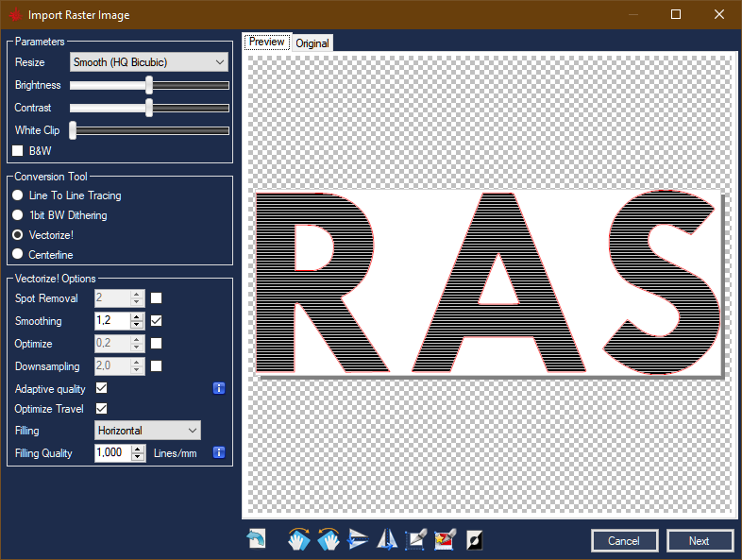Viewport: 742px width, 560px height.
Task: Rotate the image counter-clockwise
Action: click(x=329, y=539)
